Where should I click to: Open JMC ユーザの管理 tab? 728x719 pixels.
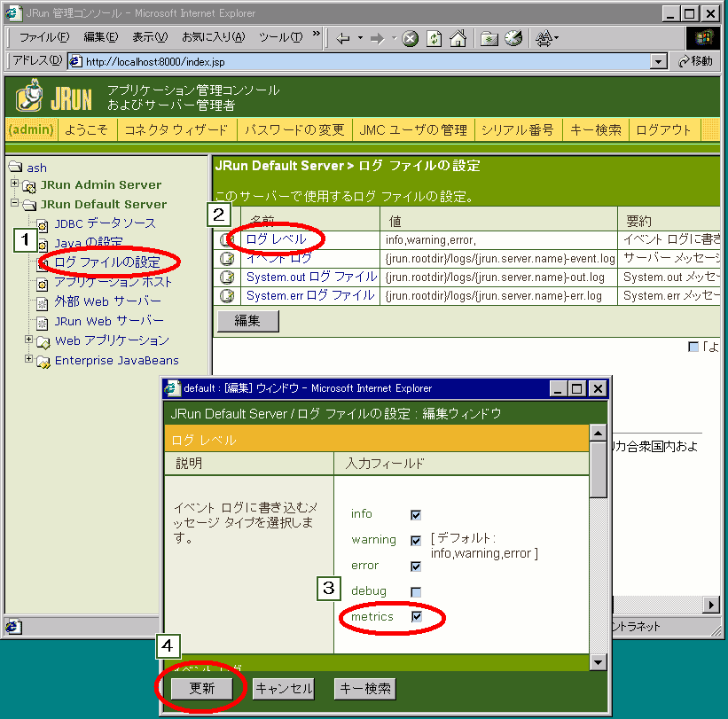click(x=413, y=129)
